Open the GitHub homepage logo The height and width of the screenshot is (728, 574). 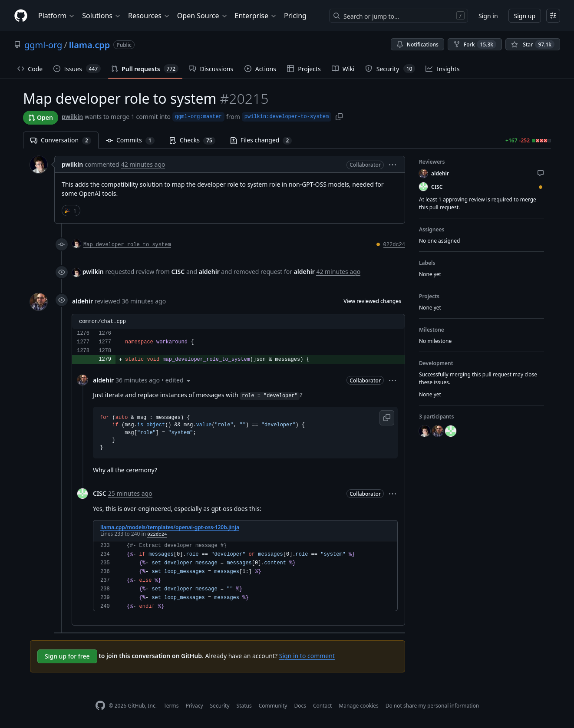click(x=21, y=16)
